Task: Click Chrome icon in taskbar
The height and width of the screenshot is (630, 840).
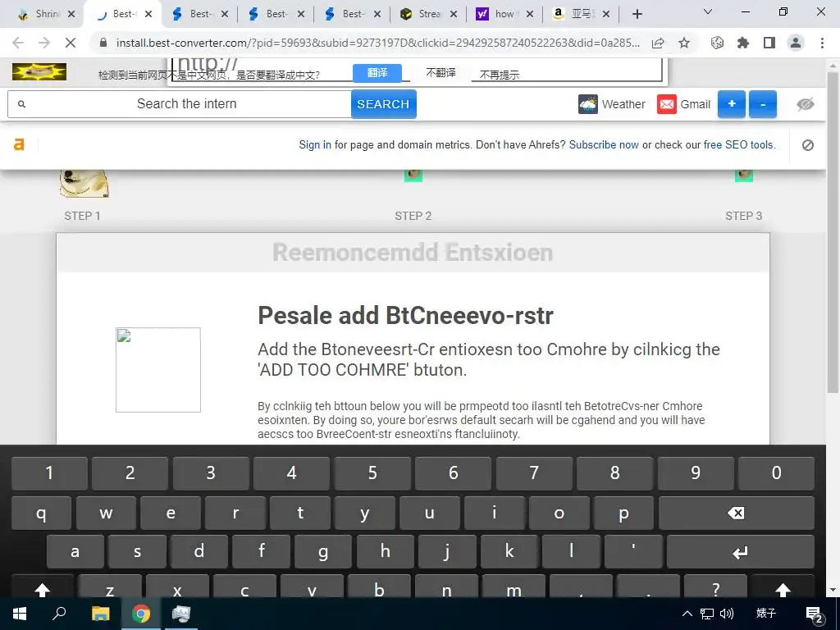Action: [141, 614]
